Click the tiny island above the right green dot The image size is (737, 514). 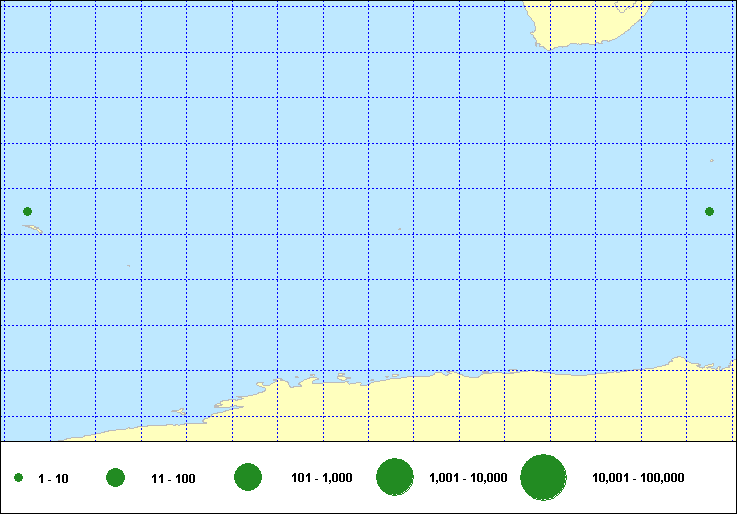(x=711, y=160)
